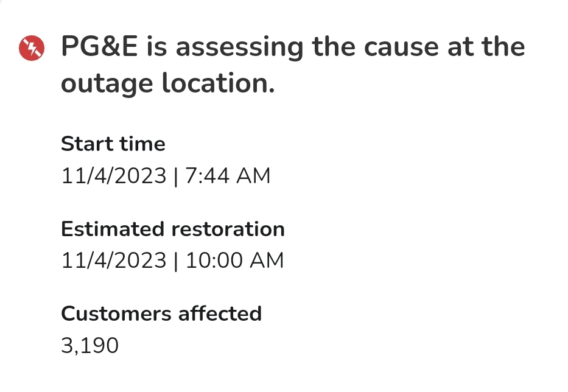Click the word 'Customers' in the label

tap(116, 314)
